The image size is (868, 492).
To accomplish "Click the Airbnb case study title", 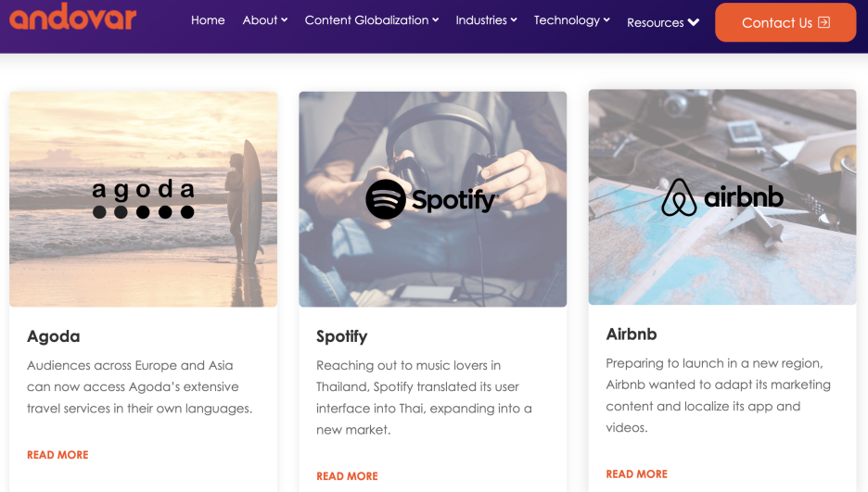I will click(x=632, y=334).
